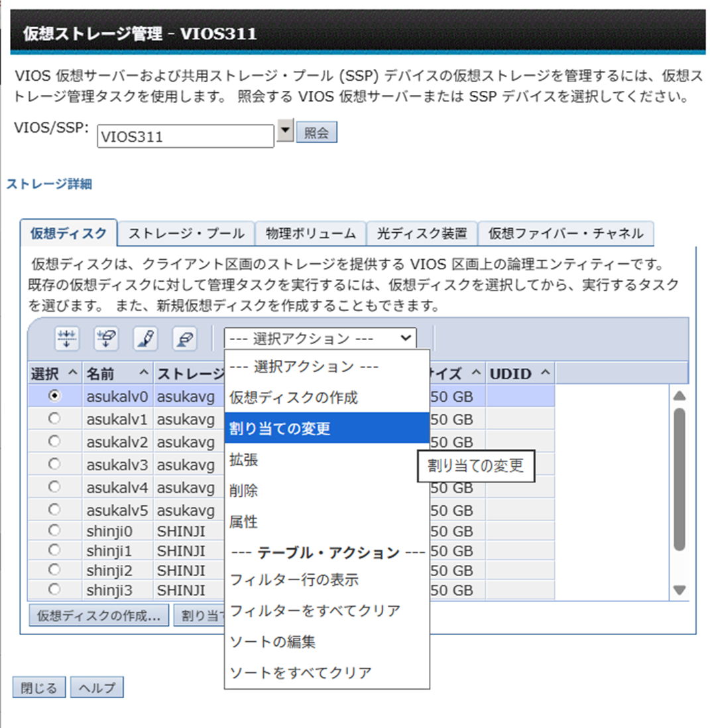
Task: Choose 仮想ディスクの作成 from the action menu
Action: pos(326,397)
